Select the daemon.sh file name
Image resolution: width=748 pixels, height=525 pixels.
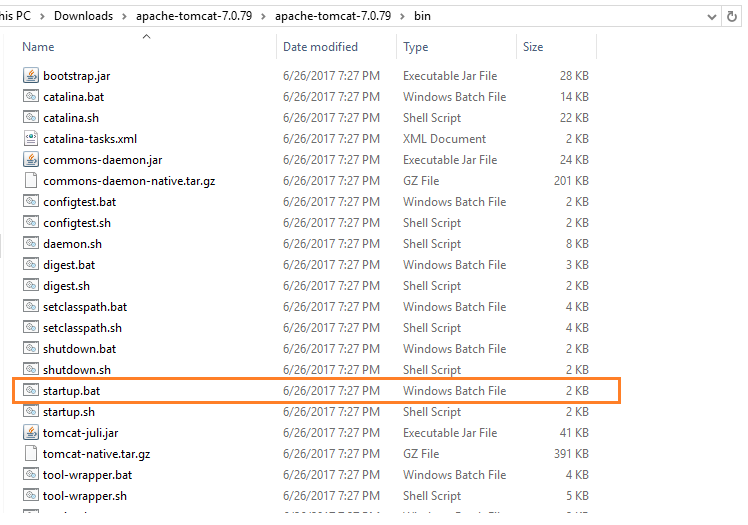point(72,244)
